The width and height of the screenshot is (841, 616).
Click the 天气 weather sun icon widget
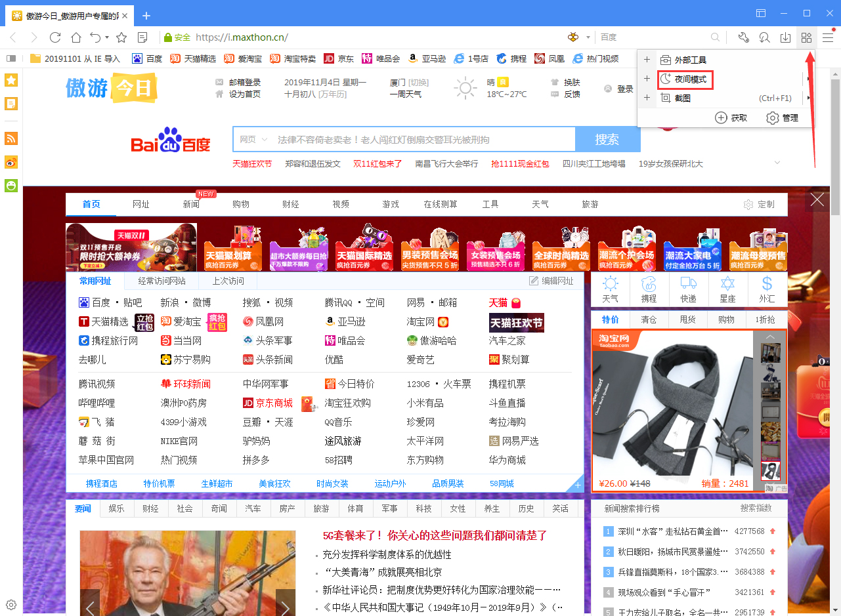tap(610, 285)
